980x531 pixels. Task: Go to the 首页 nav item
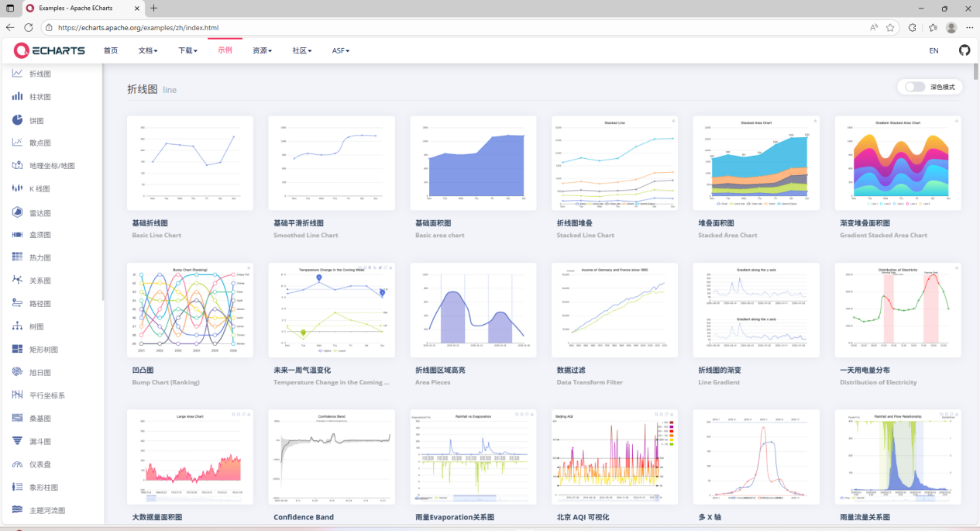point(111,50)
